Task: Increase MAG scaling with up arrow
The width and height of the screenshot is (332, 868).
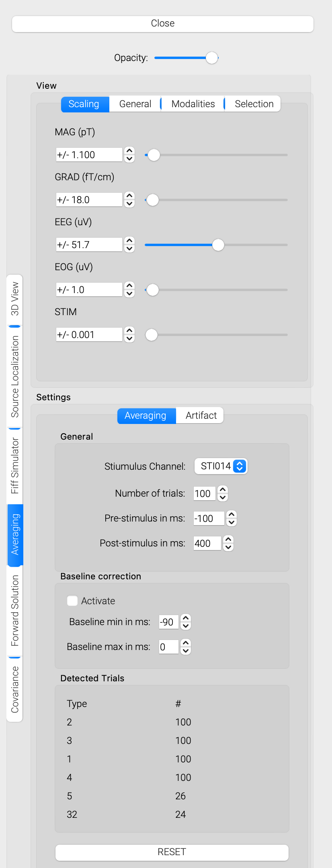Action: 129,151
